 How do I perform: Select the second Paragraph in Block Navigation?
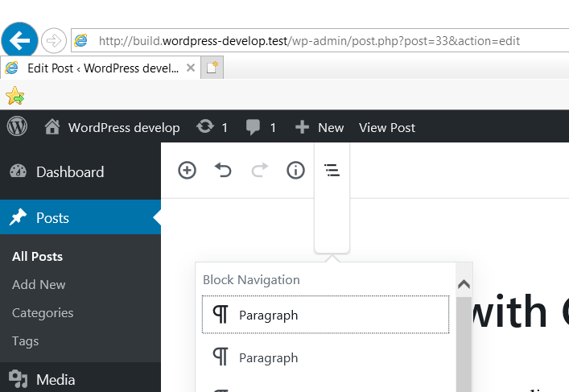click(x=325, y=357)
